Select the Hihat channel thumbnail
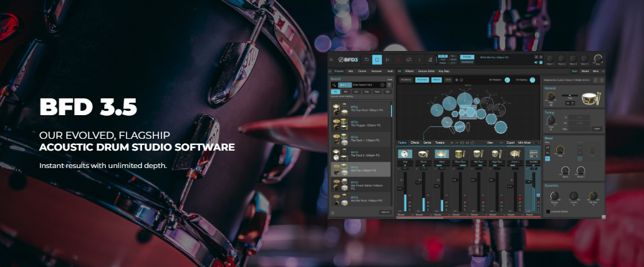 442,154
